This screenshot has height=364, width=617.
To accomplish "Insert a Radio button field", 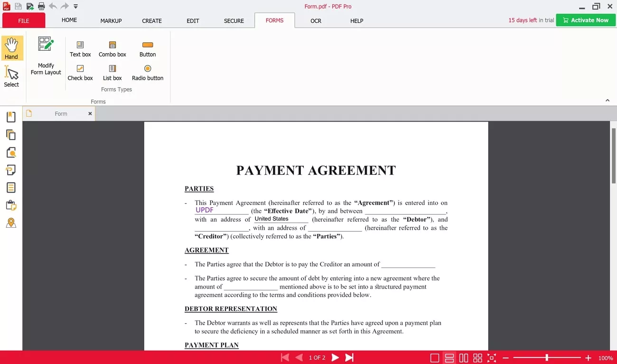I will point(147,72).
